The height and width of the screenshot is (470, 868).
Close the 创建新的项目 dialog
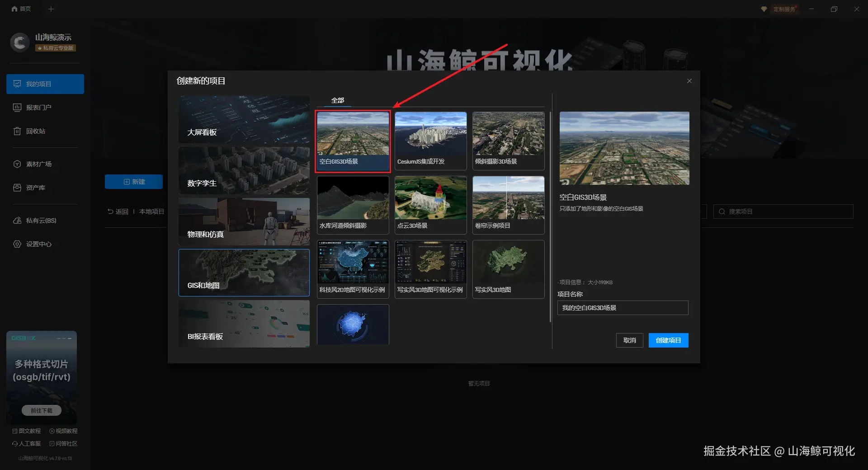689,81
